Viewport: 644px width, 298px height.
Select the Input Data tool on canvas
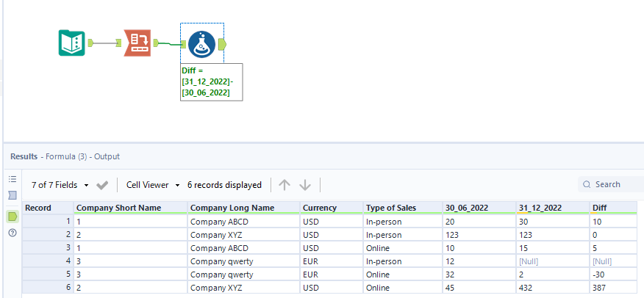(x=72, y=43)
